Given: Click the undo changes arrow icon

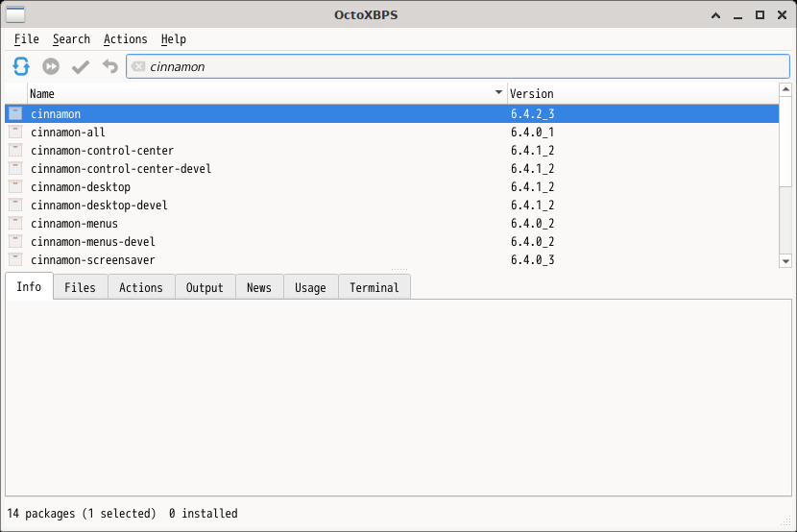Looking at the screenshot, I should pyautogui.click(x=110, y=66).
